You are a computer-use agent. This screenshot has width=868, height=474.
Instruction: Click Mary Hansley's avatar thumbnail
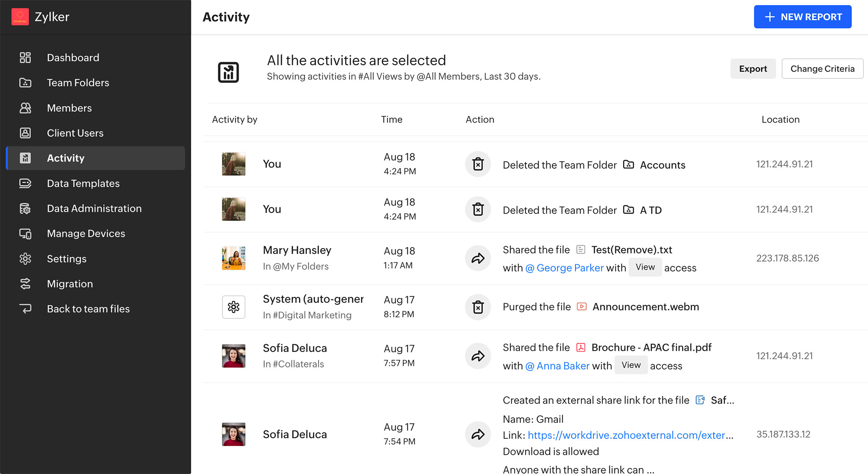pos(234,258)
